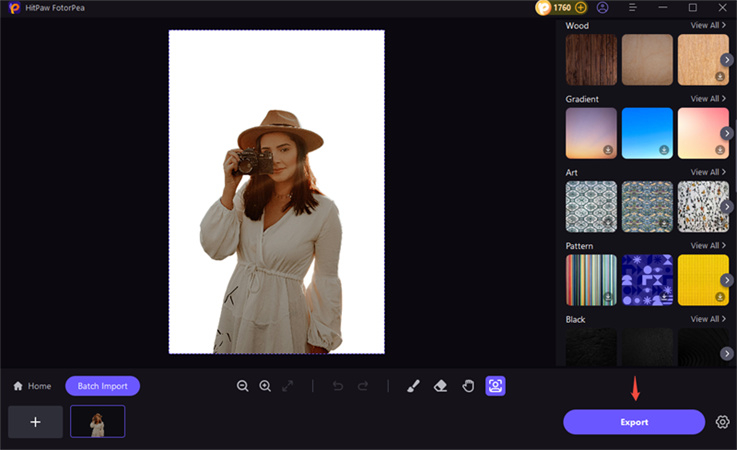The height and width of the screenshot is (450, 737).
Task: Click the zoom out magnifier icon
Action: [243, 386]
